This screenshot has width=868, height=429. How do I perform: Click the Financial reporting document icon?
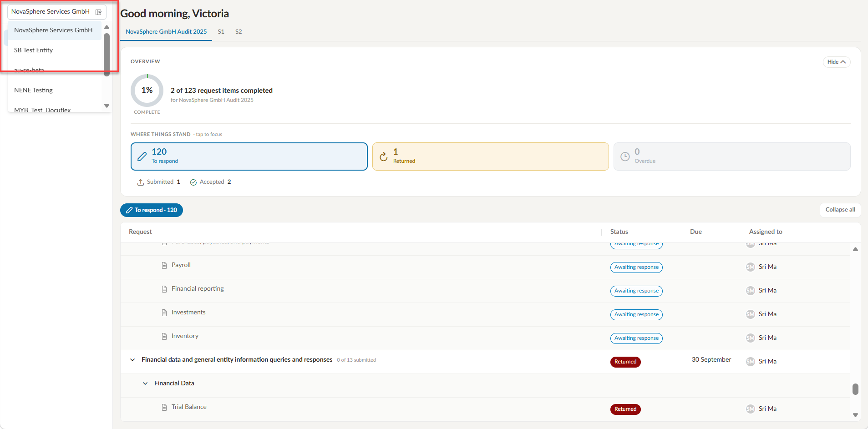pyautogui.click(x=164, y=289)
